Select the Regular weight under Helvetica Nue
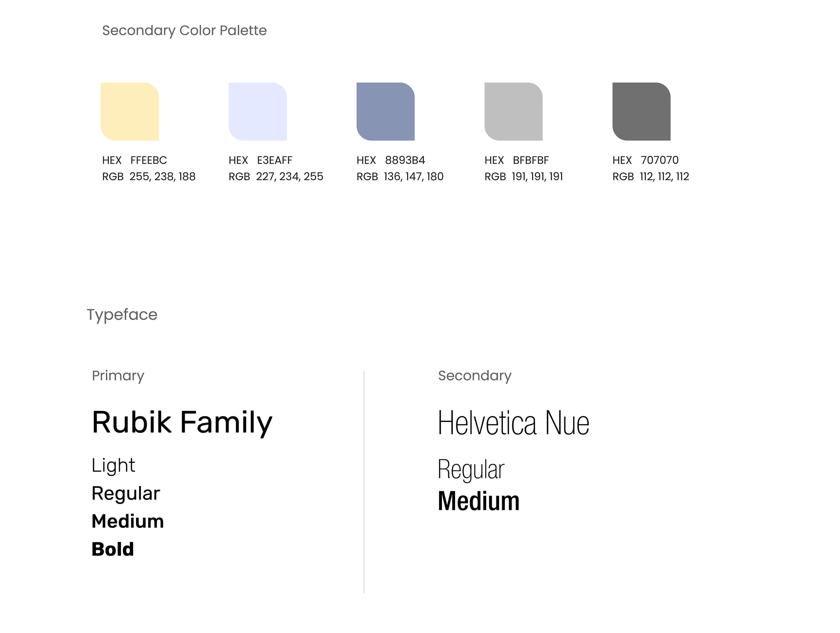 coord(471,469)
